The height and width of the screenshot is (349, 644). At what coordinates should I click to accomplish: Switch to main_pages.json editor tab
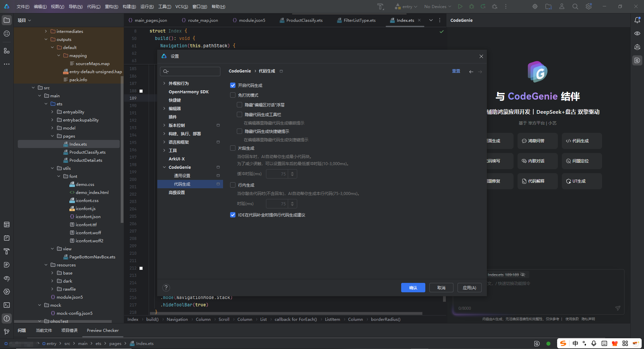tap(148, 20)
